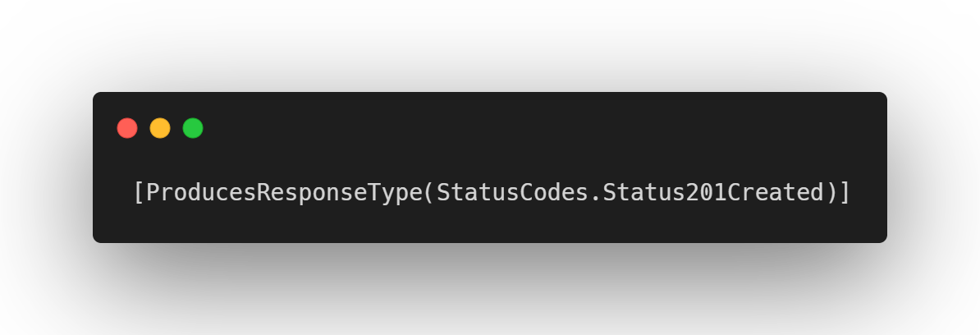Click Status in Status201Created
The width and height of the screenshot is (980, 335).
(643, 192)
